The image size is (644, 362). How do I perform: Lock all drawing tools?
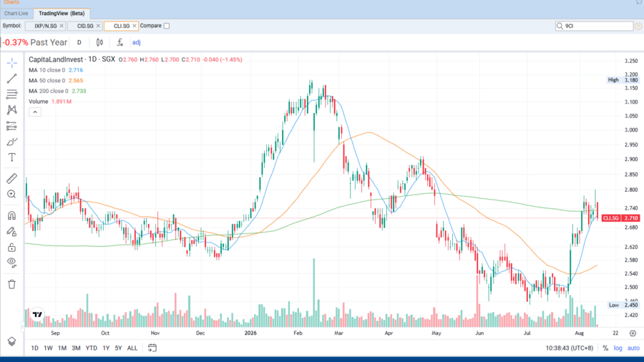click(x=12, y=247)
